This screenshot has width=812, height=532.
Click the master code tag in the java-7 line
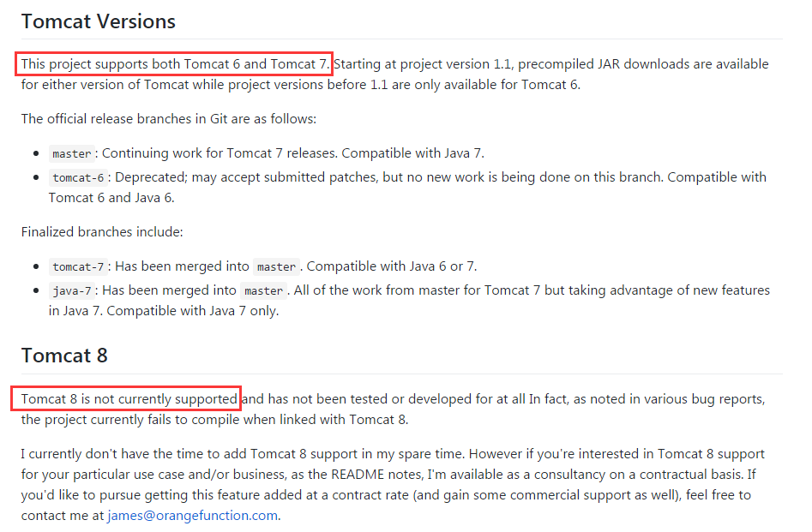(263, 290)
